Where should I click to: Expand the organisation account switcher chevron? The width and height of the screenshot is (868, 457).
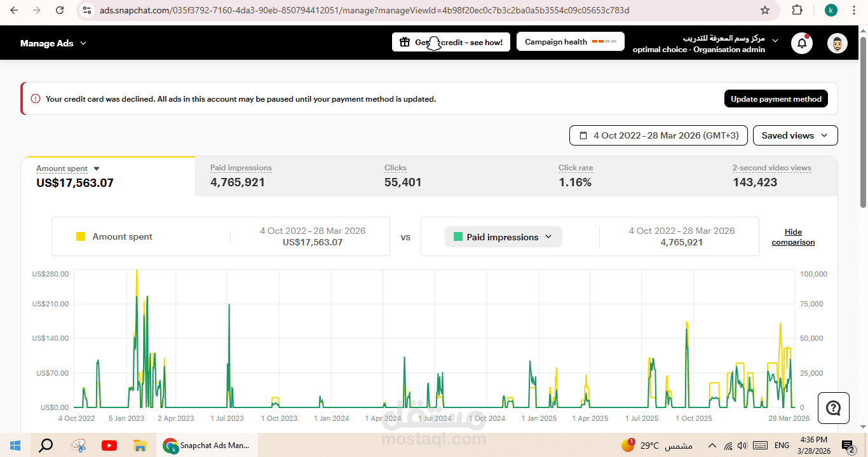tap(775, 40)
